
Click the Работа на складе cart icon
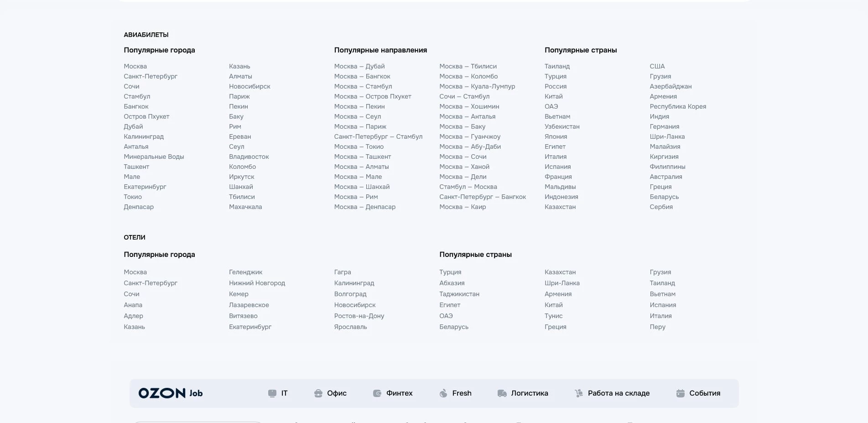(579, 393)
